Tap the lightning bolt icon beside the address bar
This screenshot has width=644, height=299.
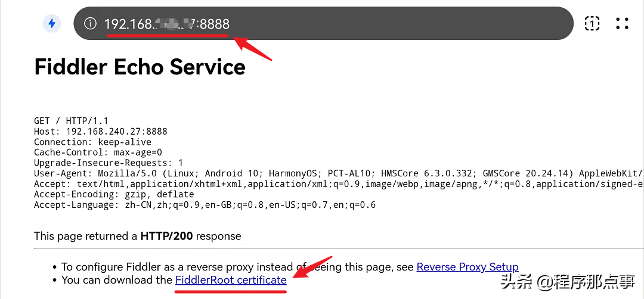coord(52,24)
